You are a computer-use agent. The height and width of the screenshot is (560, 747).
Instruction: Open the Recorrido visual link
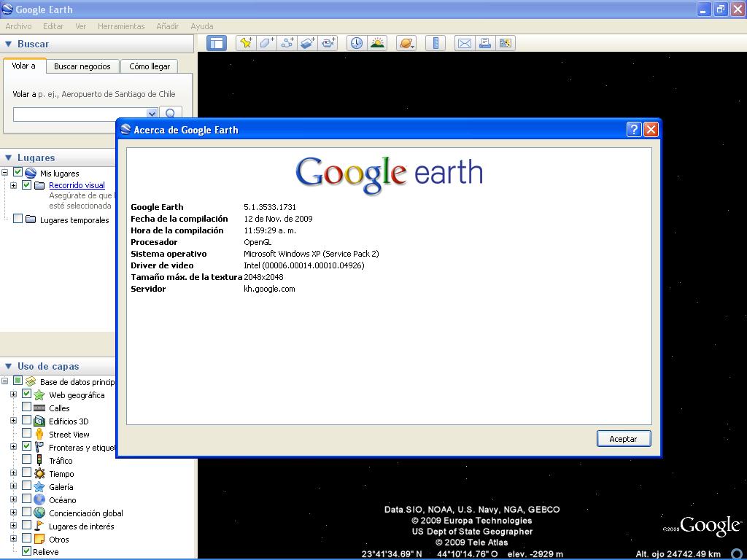pos(77,185)
